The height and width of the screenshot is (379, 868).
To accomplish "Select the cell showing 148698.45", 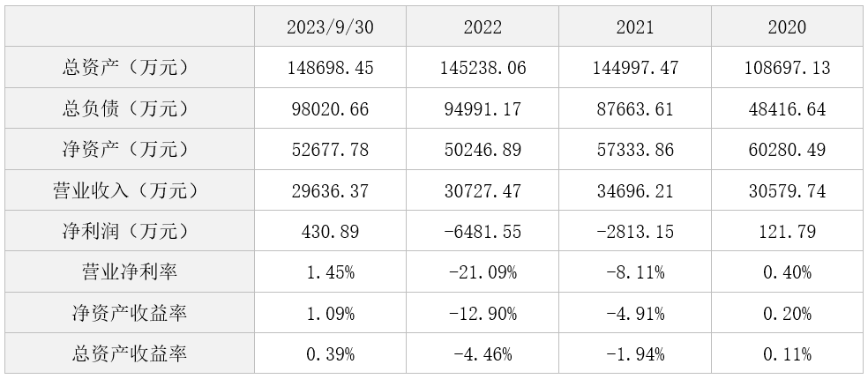I will (x=331, y=68).
